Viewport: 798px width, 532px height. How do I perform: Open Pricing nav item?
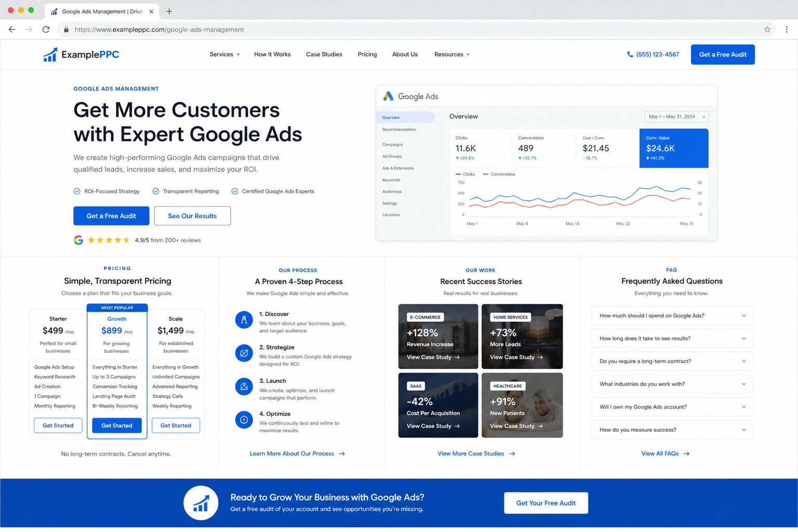[x=367, y=55]
